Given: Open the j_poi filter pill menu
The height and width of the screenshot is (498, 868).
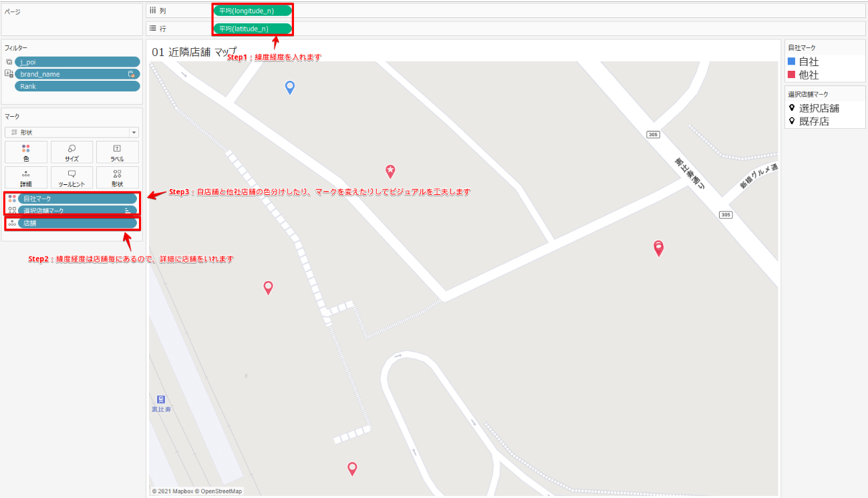Looking at the screenshot, I should [78, 62].
